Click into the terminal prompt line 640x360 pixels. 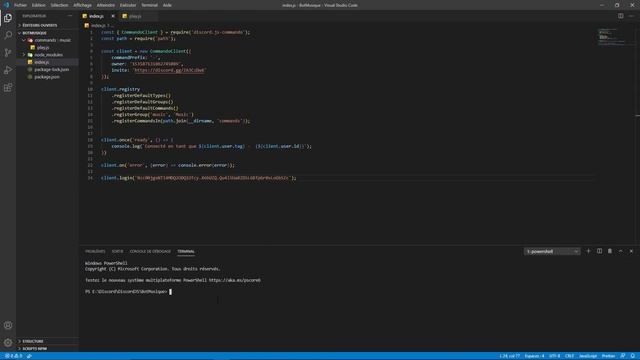pyautogui.click(x=128, y=292)
